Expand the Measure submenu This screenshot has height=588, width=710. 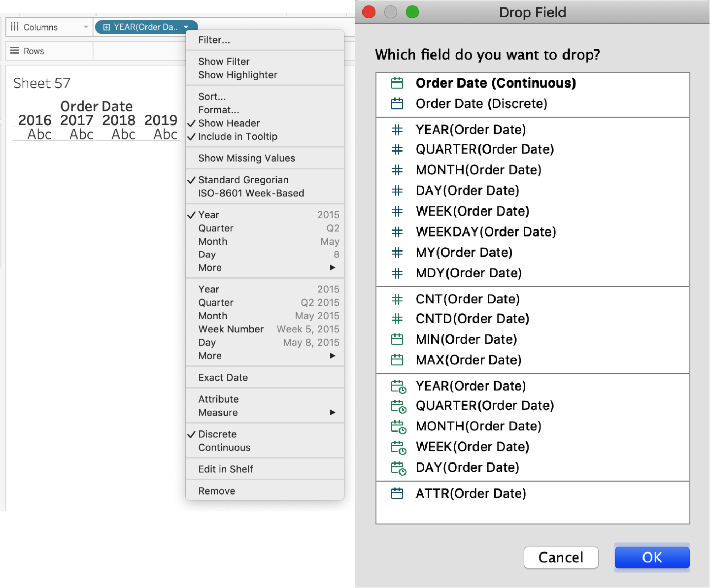[x=265, y=413]
